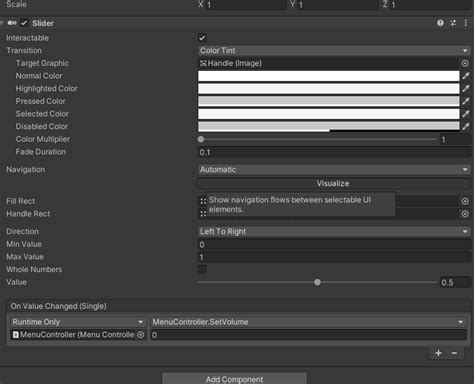
Task: Pick Highlighted Color with eyedropper icon
Action: (466, 89)
